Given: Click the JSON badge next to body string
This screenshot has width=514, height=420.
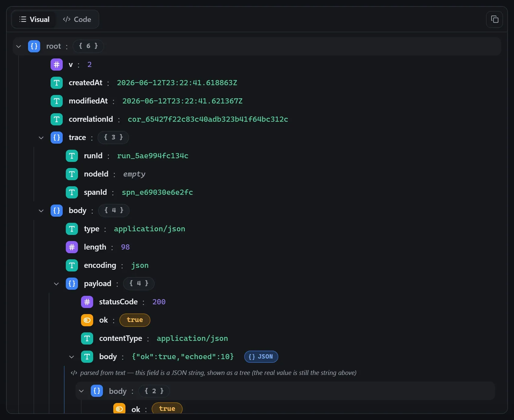Looking at the screenshot, I should (x=261, y=357).
